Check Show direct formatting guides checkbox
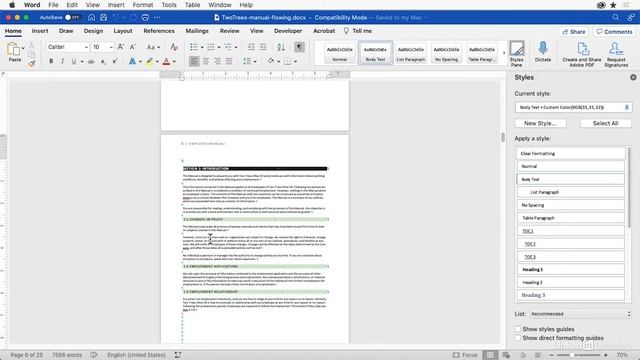Viewport: 640px width, 360px height. [518, 338]
